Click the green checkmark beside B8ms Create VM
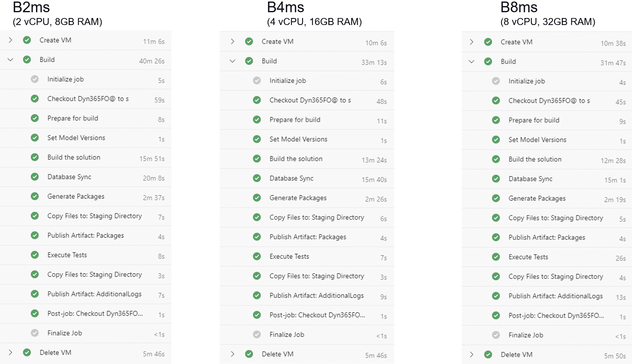 click(488, 42)
